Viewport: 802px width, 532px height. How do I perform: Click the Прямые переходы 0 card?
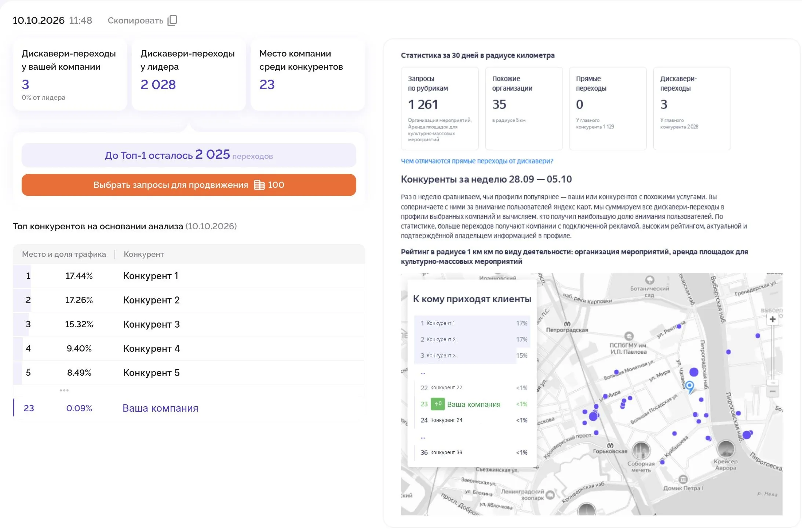pos(608,109)
